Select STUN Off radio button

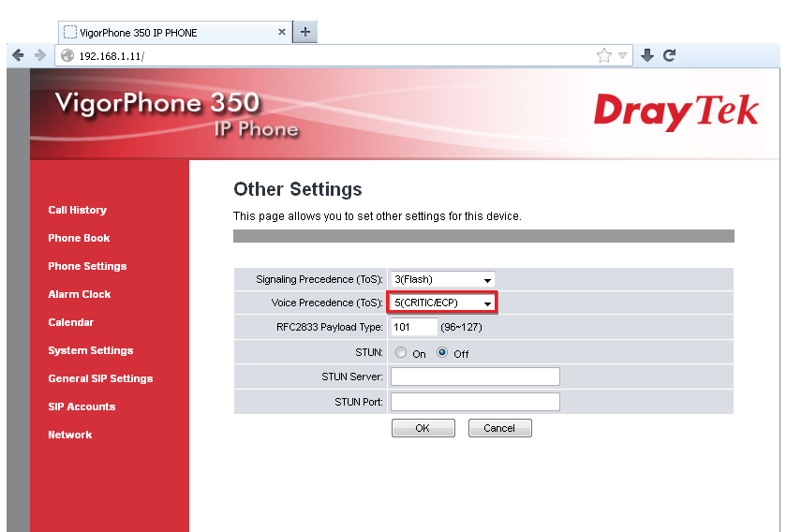point(441,353)
